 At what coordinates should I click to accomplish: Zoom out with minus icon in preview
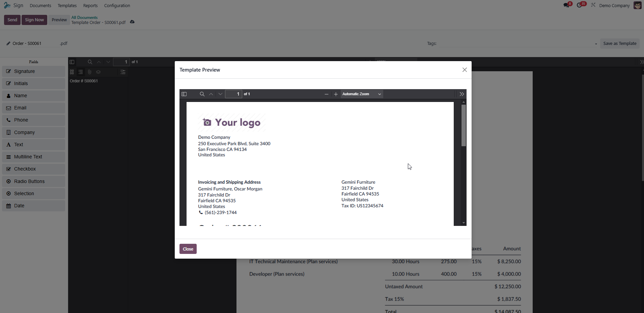pos(326,94)
